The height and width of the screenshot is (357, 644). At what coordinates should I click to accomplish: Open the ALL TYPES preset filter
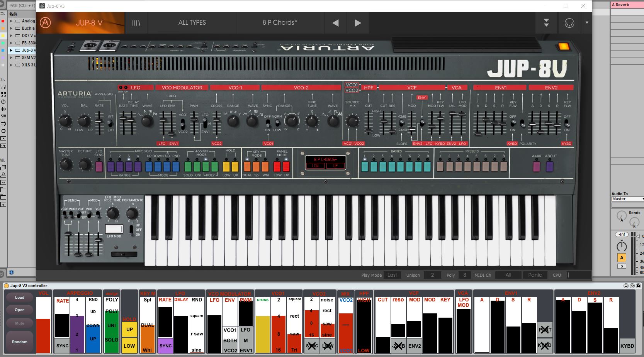point(192,23)
